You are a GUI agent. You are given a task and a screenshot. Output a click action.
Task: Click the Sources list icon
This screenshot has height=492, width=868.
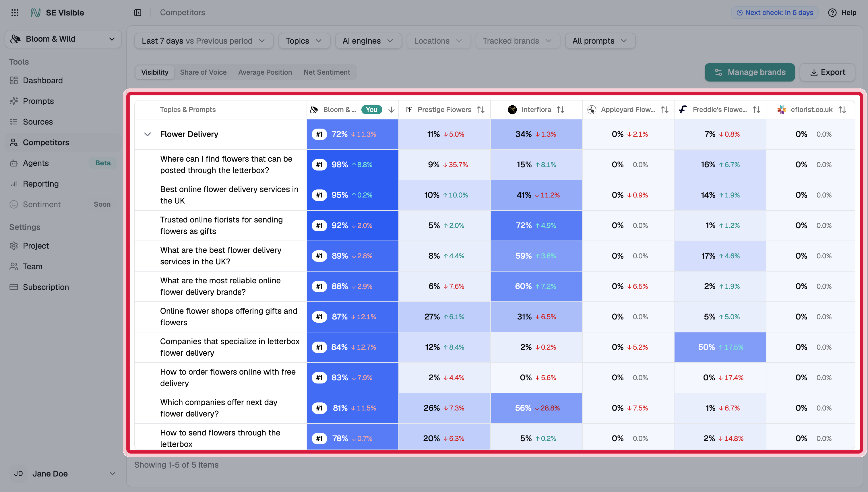pos(14,122)
